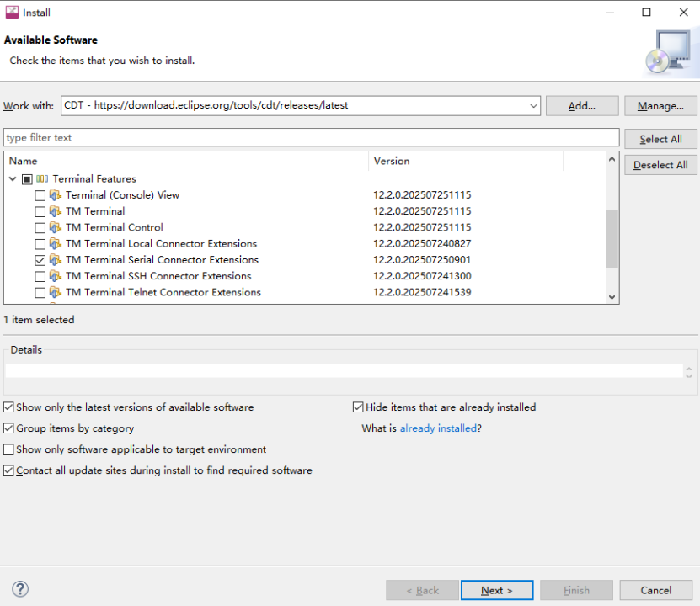Click the SSH Connector Extensions feature icon
Image resolution: width=700 pixels, height=606 pixels.
pyautogui.click(x=56, y=276)
